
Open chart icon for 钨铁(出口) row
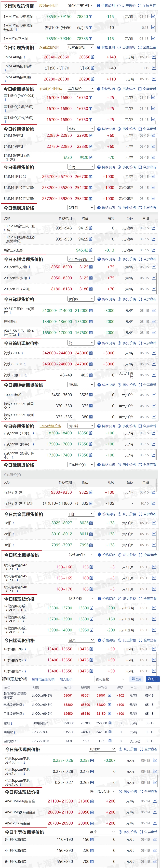[x=154, y=375]
